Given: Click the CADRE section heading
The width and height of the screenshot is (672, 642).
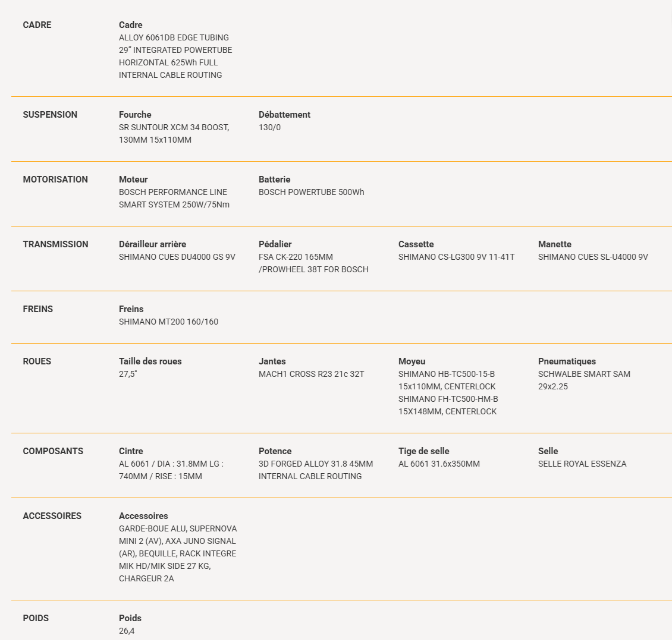Looking at the screenshot, I should click(37, 25).
